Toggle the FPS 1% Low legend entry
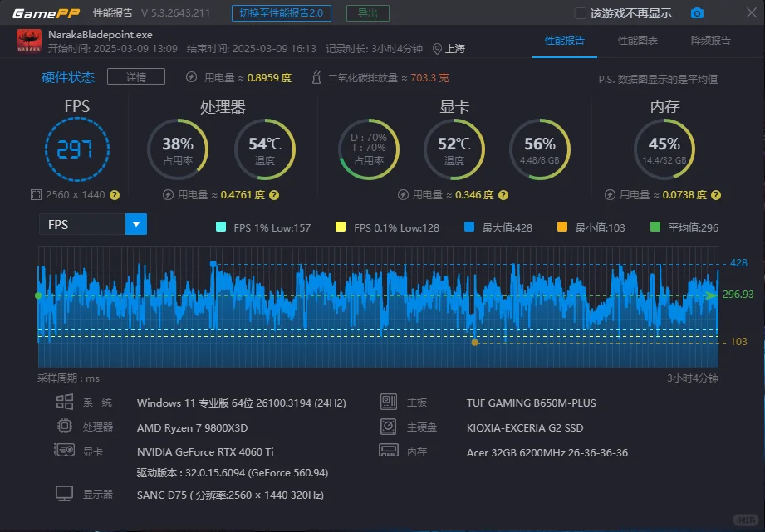This screenshot has width=765, height=532. pos(263,227)
